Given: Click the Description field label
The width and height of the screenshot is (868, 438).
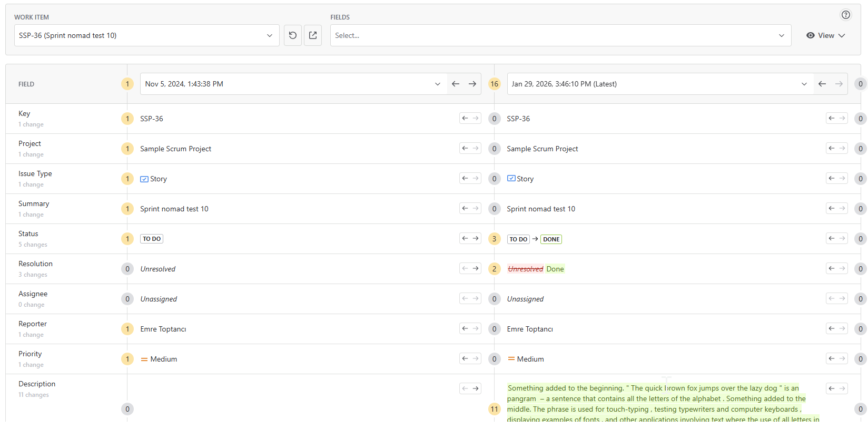Looking at the screenshot, I should pos(37,384).
